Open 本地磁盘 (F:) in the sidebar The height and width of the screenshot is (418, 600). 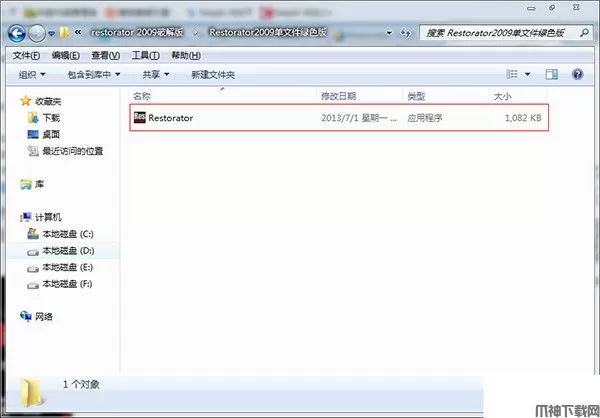(67, 284)
